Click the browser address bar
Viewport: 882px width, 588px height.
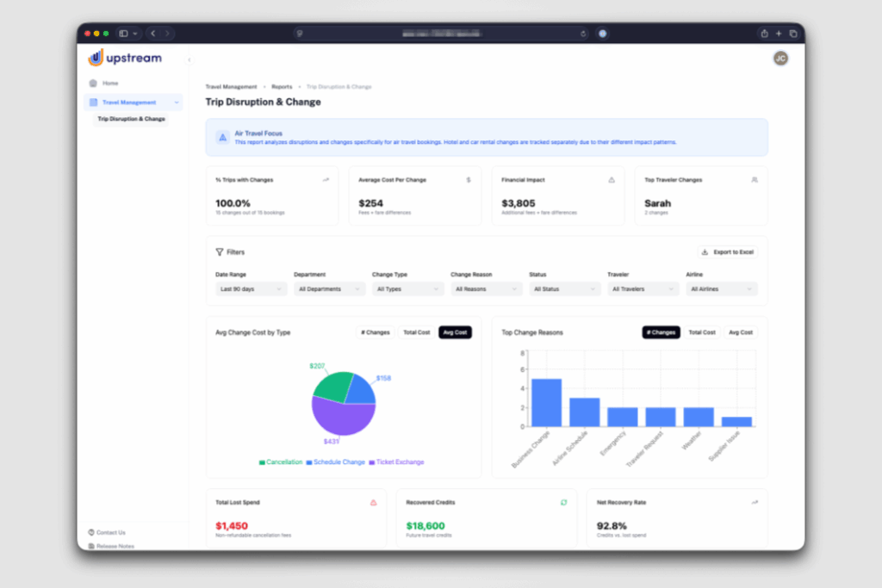click(x=442, y=34)
